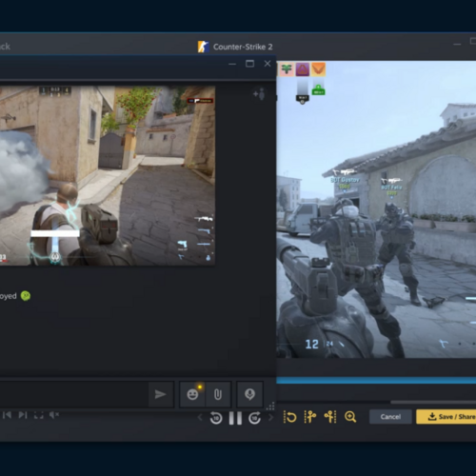This screenshot has height=476, width=476.
Task: Send the chat message with the arrow button
Action: pos(161,394)
